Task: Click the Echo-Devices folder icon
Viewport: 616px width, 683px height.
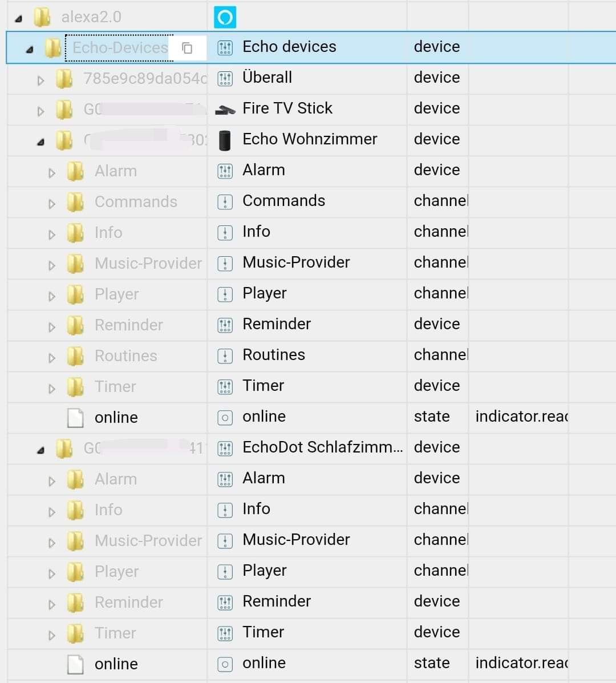Action: [53, 47]
